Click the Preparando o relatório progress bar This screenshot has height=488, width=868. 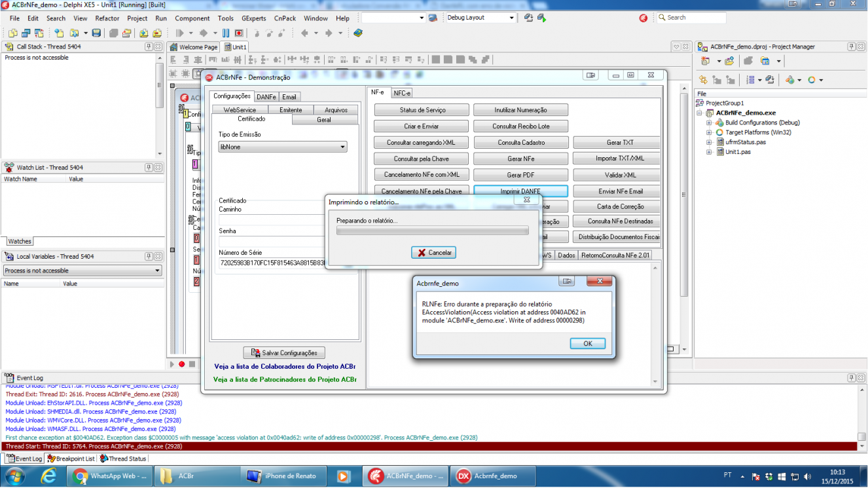tap(432, 231)
